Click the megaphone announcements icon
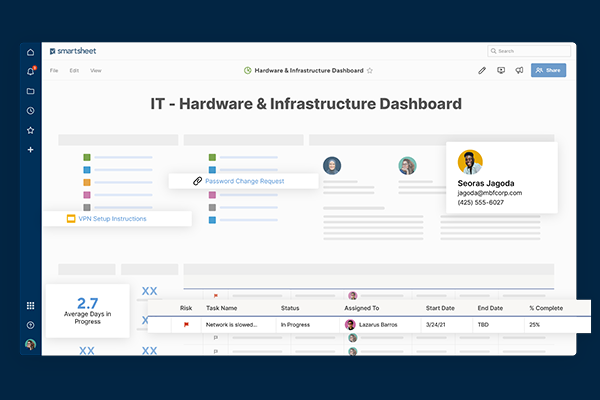 pyautogui.click(x=519, y=70)
